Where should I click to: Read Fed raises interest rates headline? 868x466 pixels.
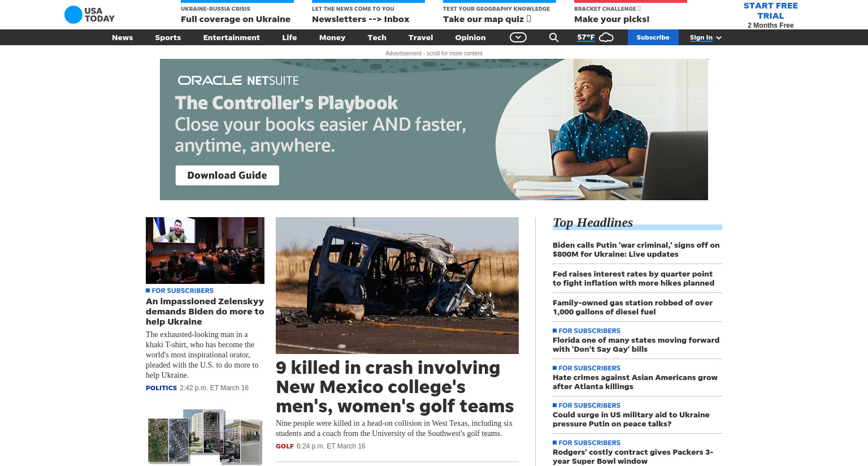[633, 278]
